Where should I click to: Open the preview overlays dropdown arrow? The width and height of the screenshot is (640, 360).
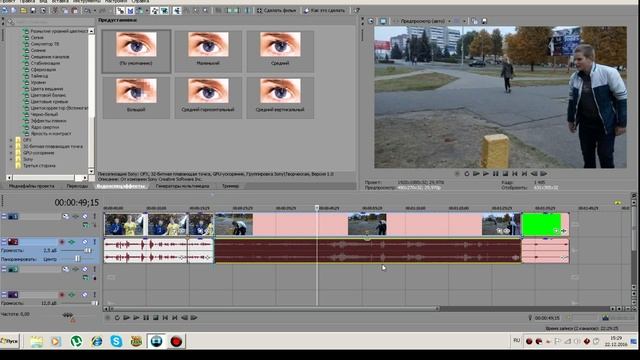pyautogui.click(x=464, y=21)
